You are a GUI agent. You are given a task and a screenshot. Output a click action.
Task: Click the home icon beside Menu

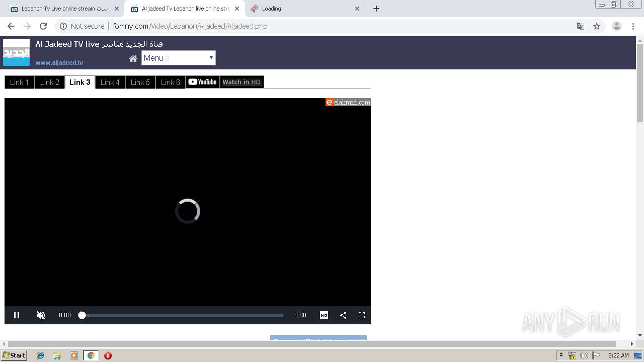tap(133, 58)
